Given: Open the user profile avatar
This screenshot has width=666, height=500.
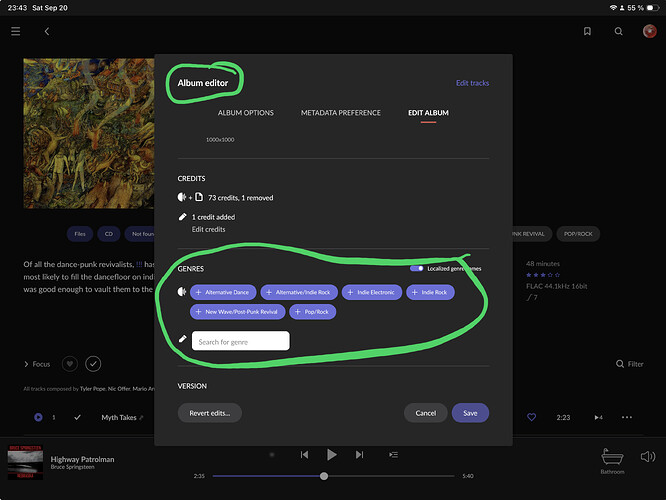Looking at the screenshot, I should (x=648, y=31).
